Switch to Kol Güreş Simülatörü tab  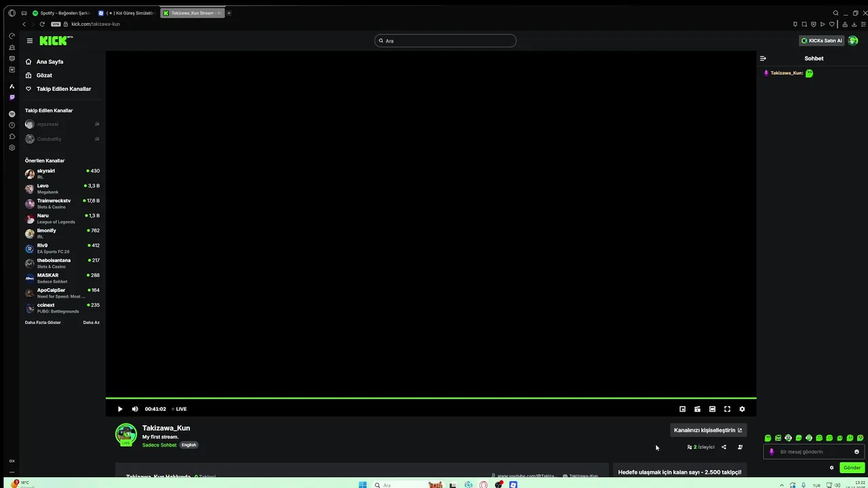click(127, 13)
